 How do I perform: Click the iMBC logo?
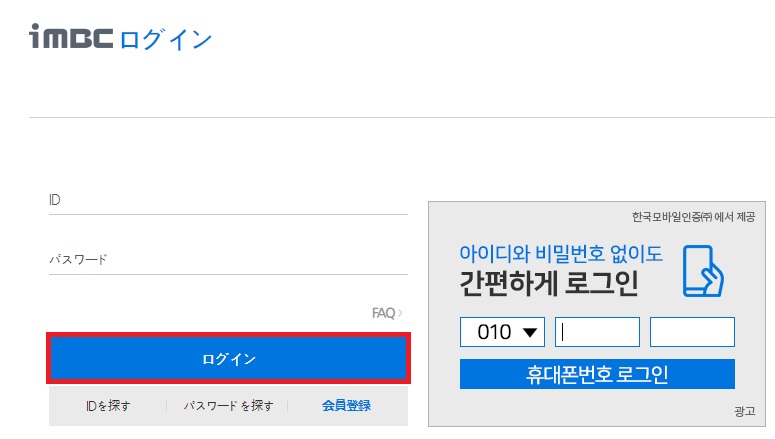tap(71, 36)
